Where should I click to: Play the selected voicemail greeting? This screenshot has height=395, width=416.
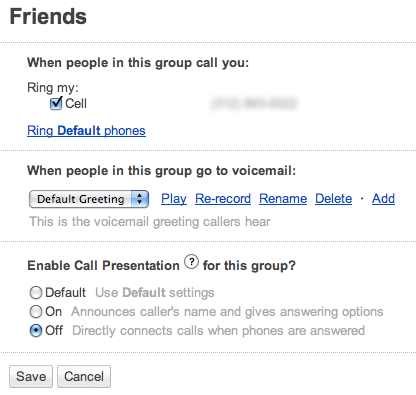pos(174,199)
